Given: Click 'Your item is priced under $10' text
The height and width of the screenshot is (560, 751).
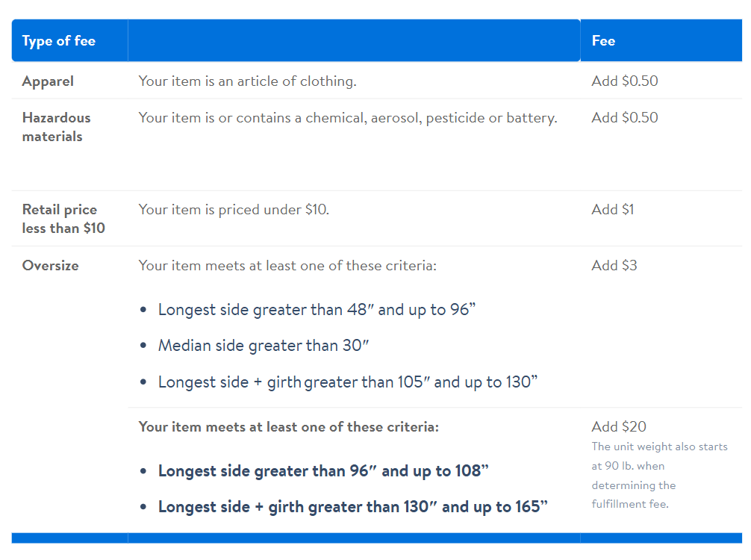Looking at the screenshot, I should [234, 209].
